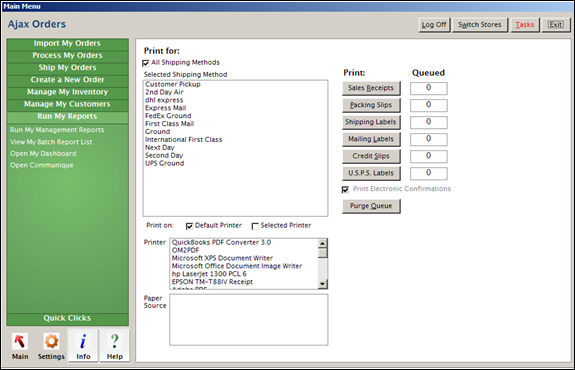Image resolution: width=575 pixels, height=370 pixels.
Task: Open Help question mark icon
Action: click(114, 341)
